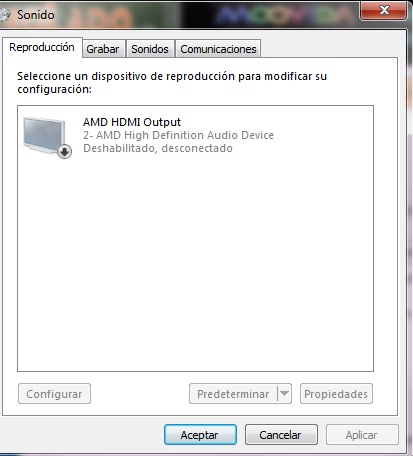Select the AMD HDMI Output device name
The height and width of the screenshot is (456, 413).
[x=132, y=122]
